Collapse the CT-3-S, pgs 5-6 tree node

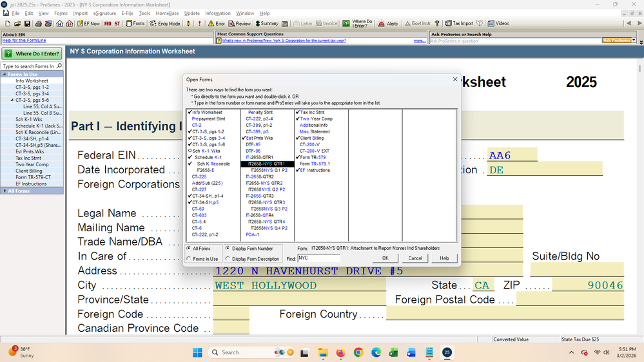[x=12, y=100]
